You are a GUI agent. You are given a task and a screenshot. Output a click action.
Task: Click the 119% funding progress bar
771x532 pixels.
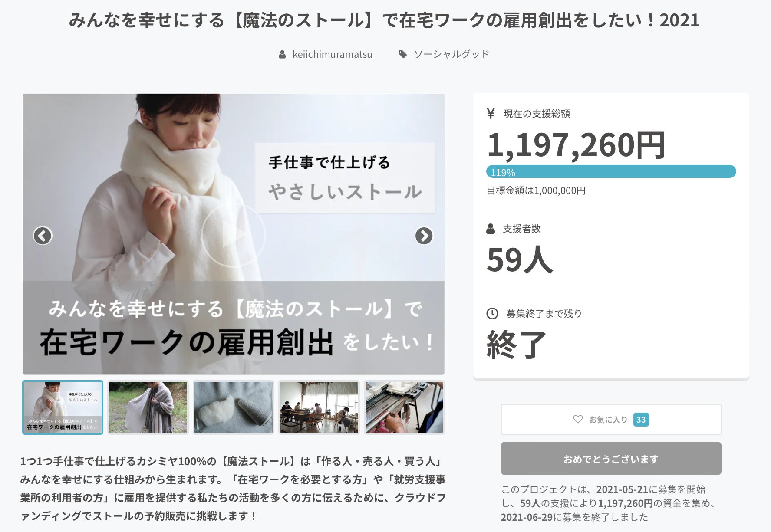611,172
